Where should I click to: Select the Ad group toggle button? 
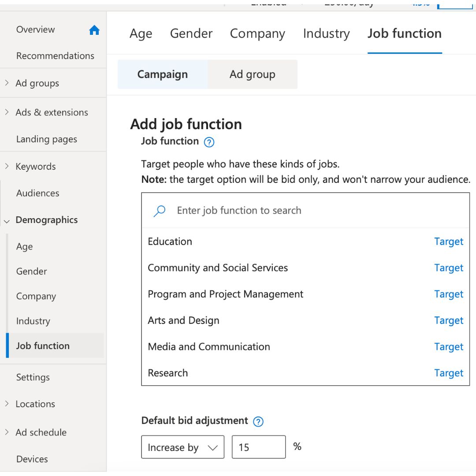[x=252, y=74]
